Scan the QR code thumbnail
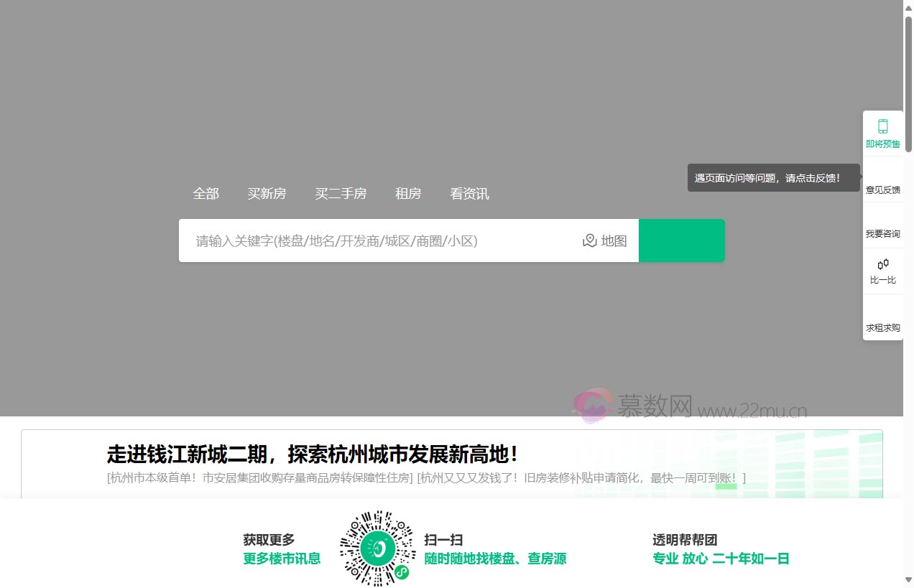The height and width of the screenshot is (588, 914). click(x=377, y=547)
